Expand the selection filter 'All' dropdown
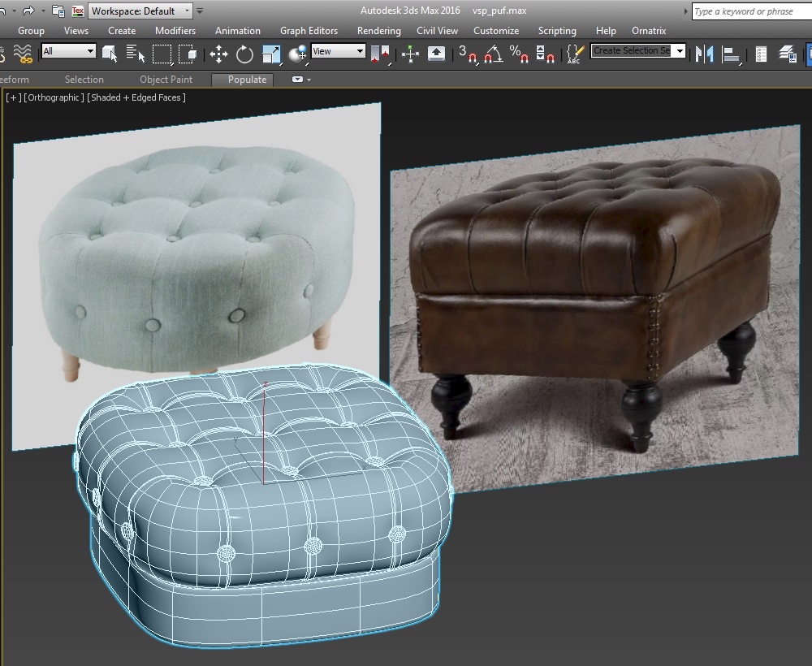The height and width of the screenshot is (666, 812). coord(69,51)
